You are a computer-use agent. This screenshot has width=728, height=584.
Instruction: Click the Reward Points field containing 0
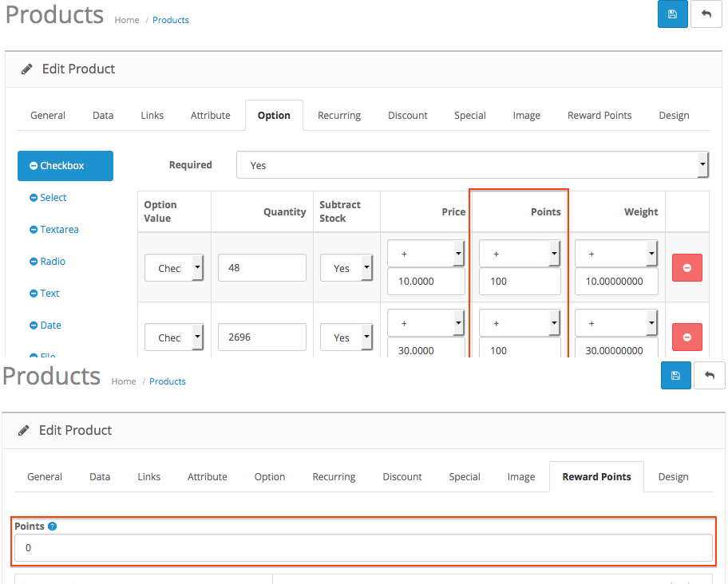pyautogui.click(x=363, y=548)
